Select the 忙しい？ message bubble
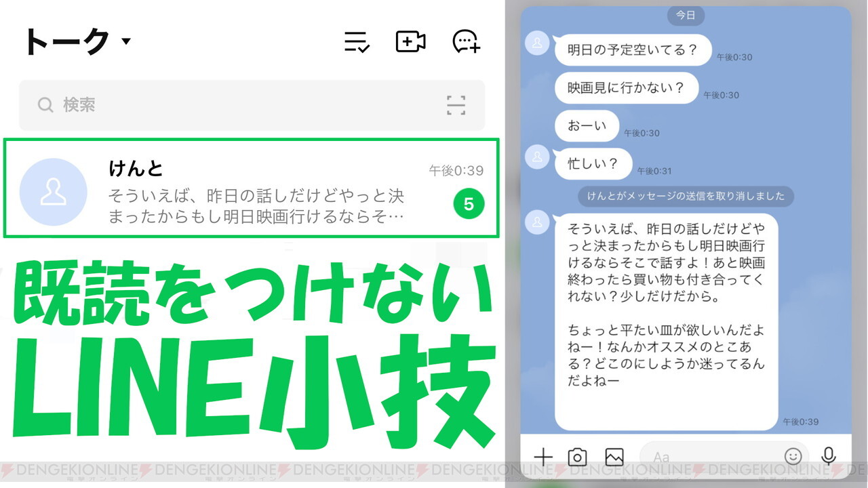868x488 pixels. (593, 163)
